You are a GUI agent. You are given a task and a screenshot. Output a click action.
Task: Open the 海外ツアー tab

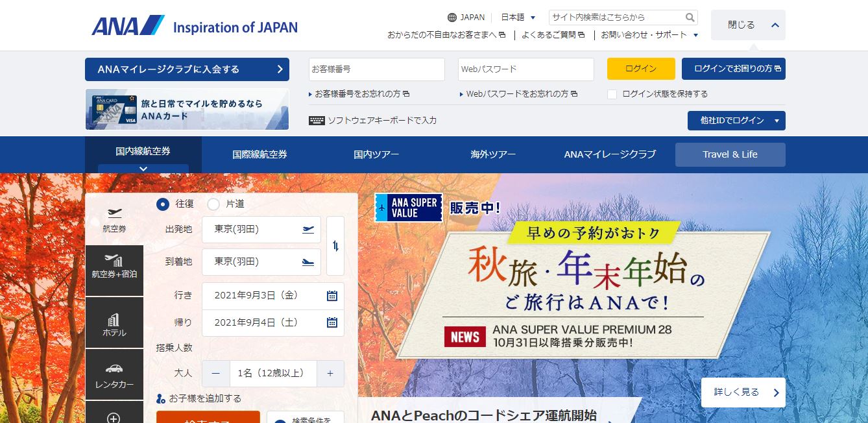(x=493, y=154)
